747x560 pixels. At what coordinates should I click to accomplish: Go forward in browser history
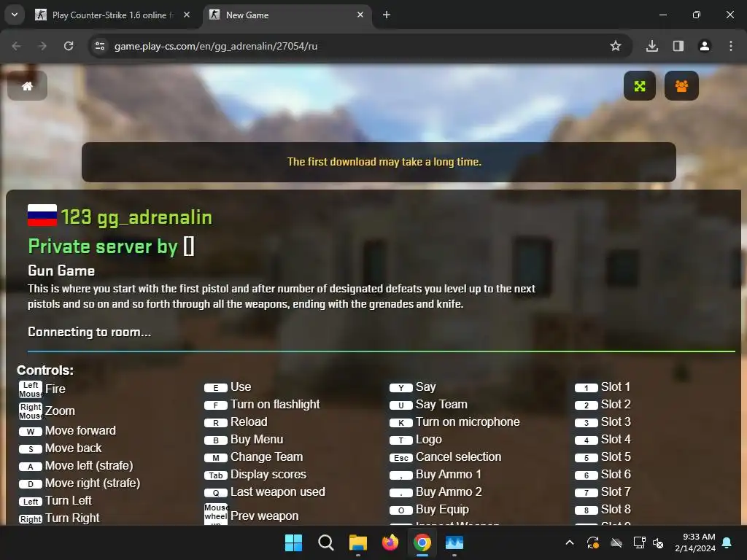[x=42, y=46]
